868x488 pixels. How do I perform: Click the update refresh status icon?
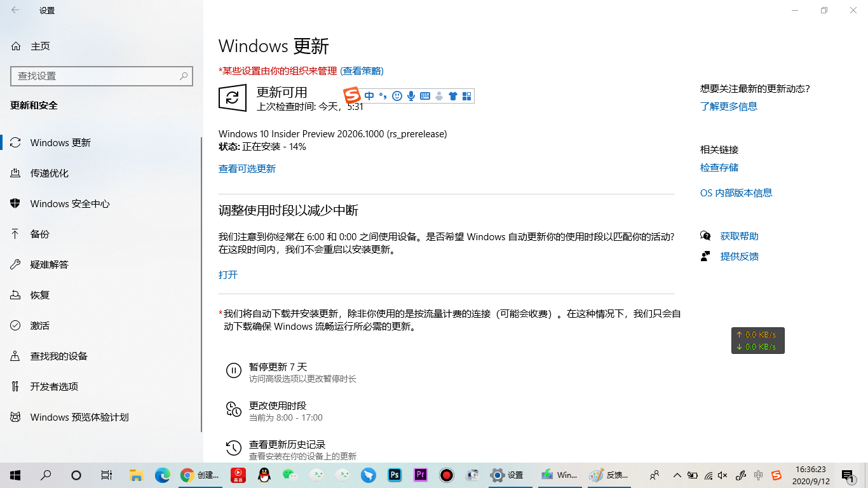click(233, 98)
